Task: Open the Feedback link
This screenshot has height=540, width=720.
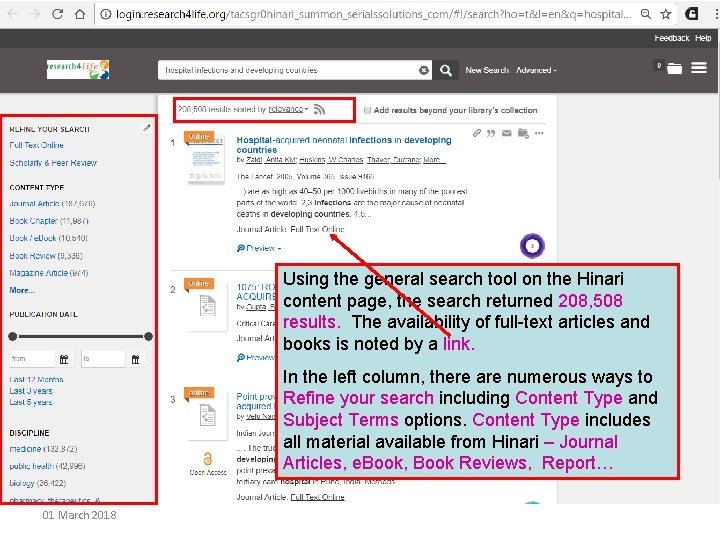Action: click(x=671, y=38)
